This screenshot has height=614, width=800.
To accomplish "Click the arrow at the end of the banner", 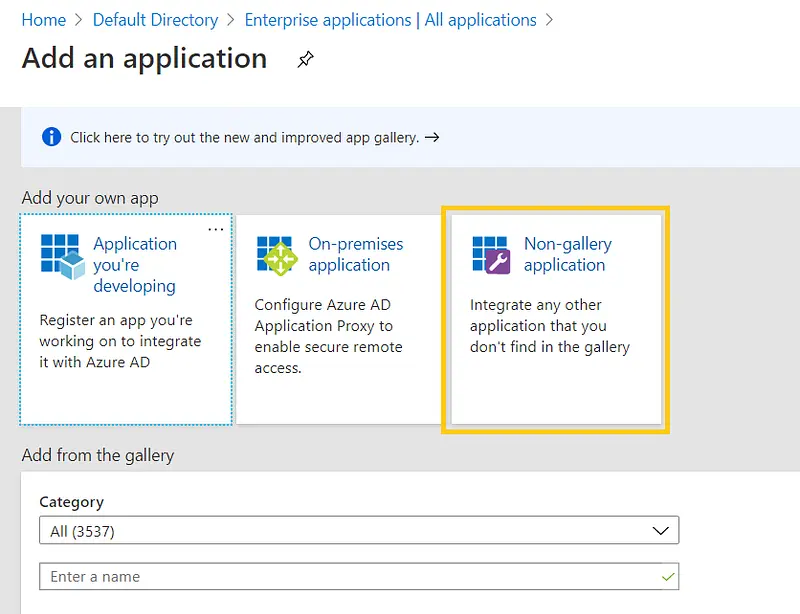I will (x=432, y=137).
